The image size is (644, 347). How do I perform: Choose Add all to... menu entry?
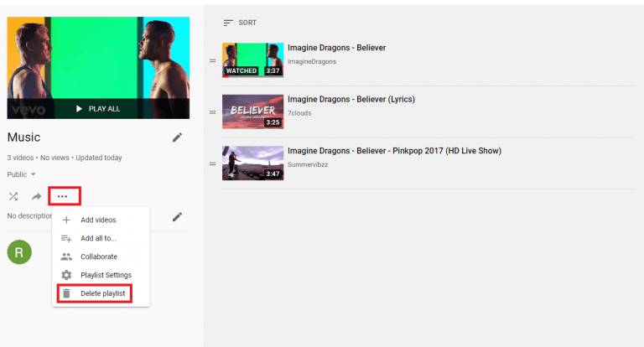point(101,239)
